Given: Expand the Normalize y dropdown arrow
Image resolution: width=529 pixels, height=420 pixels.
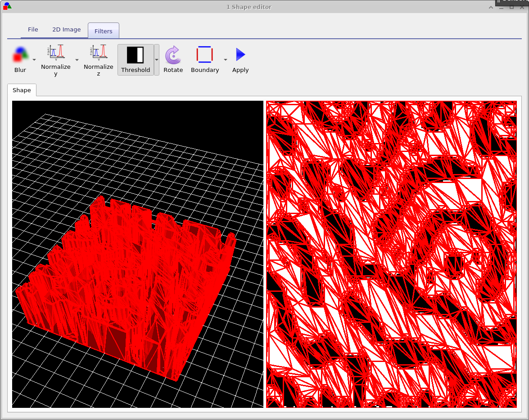Looking at the screenshot, I should 77,60.
